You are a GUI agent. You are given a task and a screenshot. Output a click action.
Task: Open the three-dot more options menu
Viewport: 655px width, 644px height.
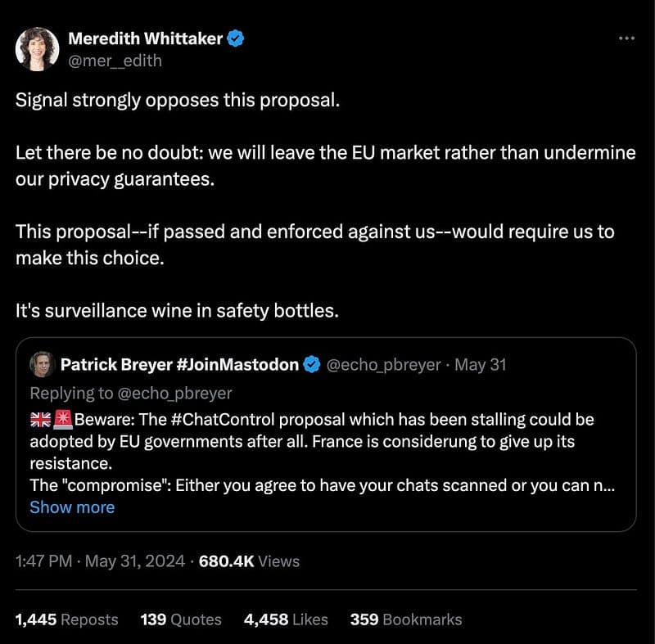coord(626,38)
